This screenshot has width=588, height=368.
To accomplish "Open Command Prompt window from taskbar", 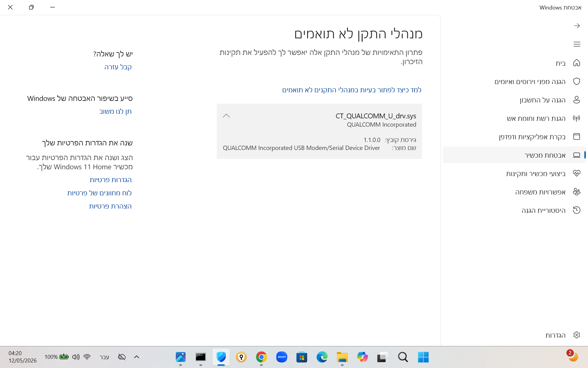I will tap(201, 357).
